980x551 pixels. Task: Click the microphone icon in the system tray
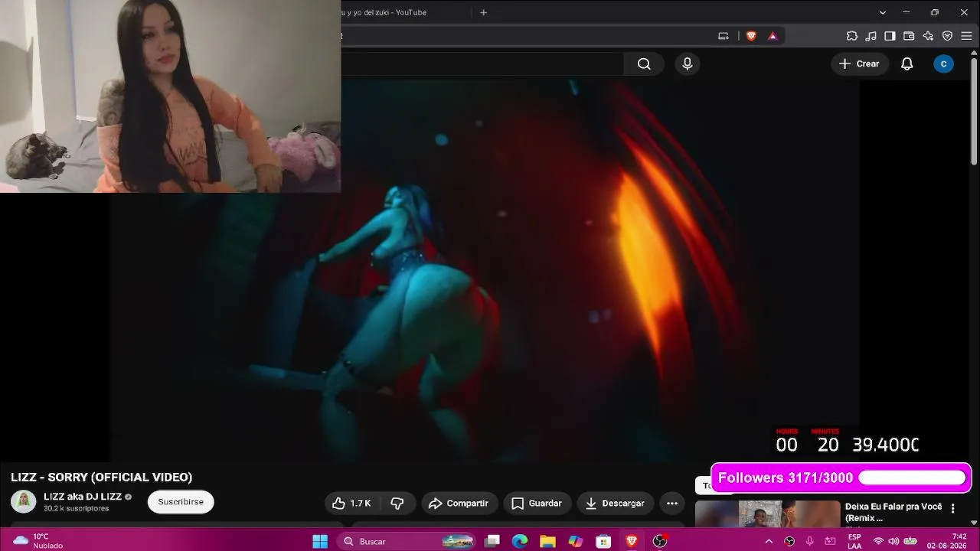[x=810, y=542]
